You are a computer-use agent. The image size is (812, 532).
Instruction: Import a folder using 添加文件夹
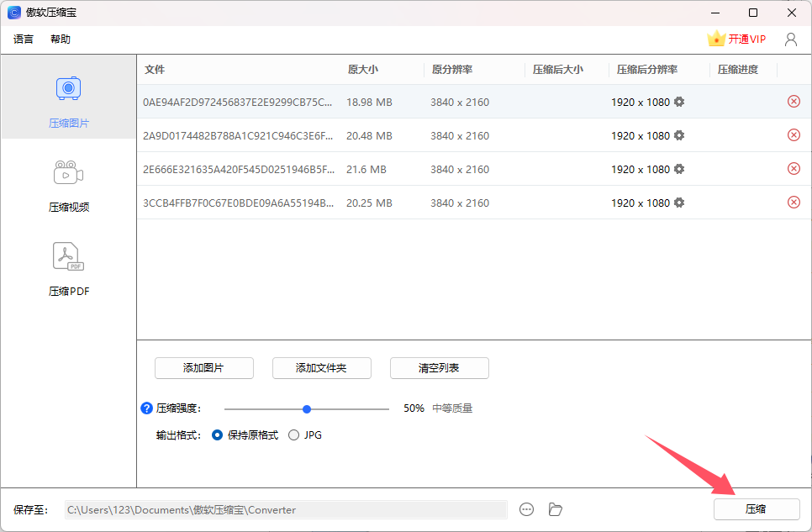[321, 368]
